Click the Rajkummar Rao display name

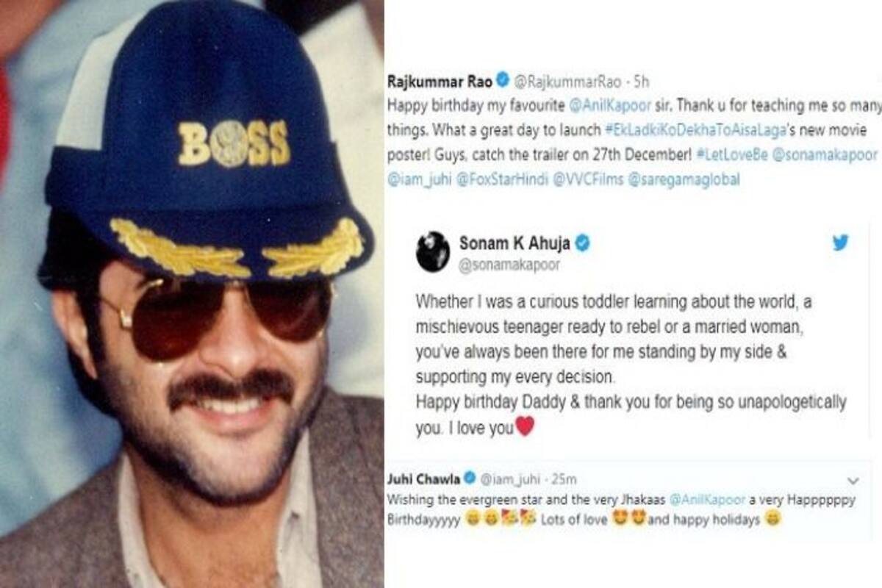click(x=440, y=79)
